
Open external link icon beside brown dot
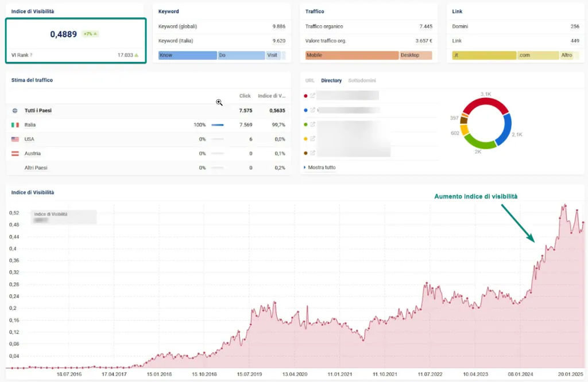point(312,153)
